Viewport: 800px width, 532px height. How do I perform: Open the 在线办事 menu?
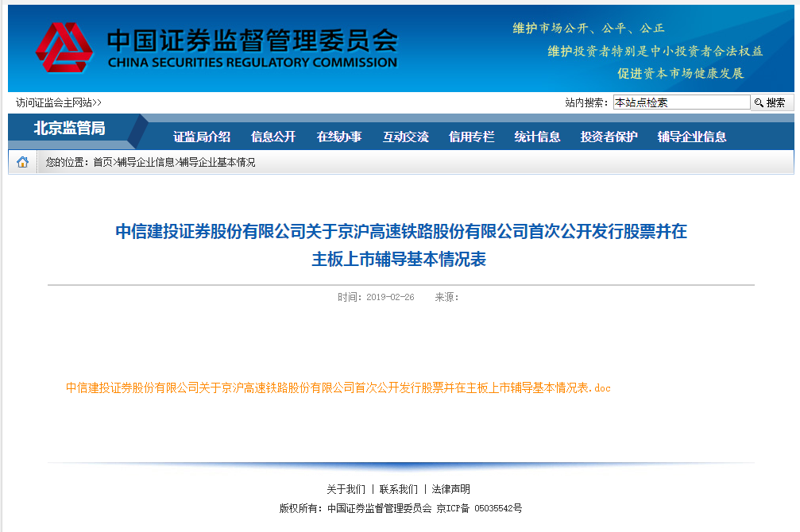pyautogui.click(x=339, y=137)
